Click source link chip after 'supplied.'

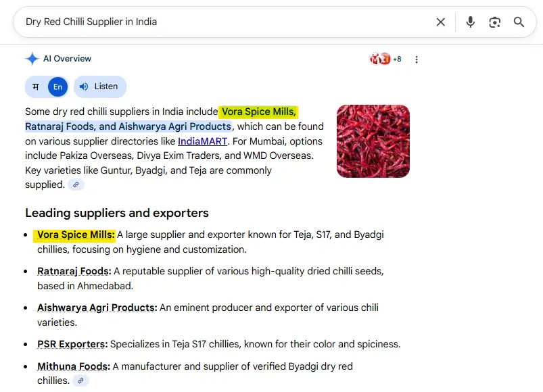(76, 185)
